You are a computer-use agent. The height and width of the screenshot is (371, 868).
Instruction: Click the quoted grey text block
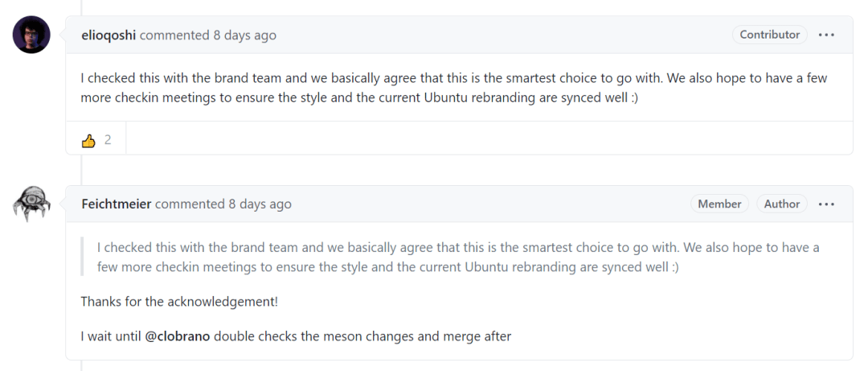(458, 257)
